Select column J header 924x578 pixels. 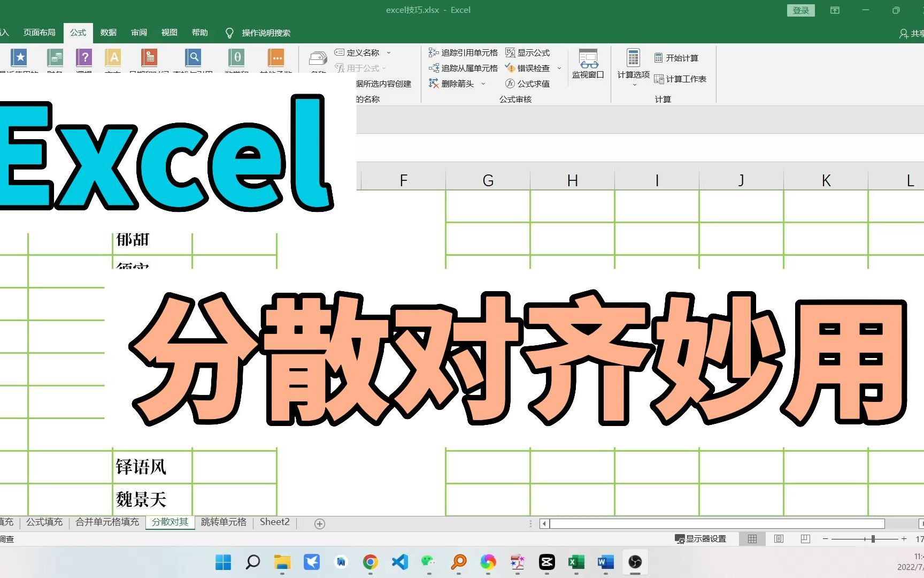pos(742,180)
